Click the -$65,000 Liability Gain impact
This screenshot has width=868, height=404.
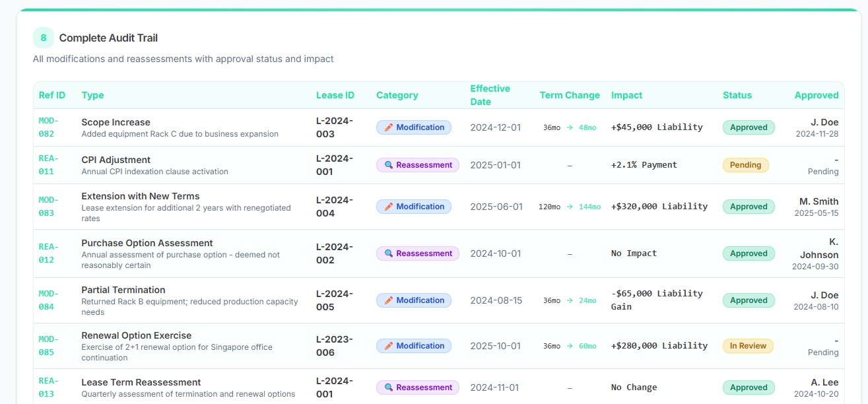(657, 300)
